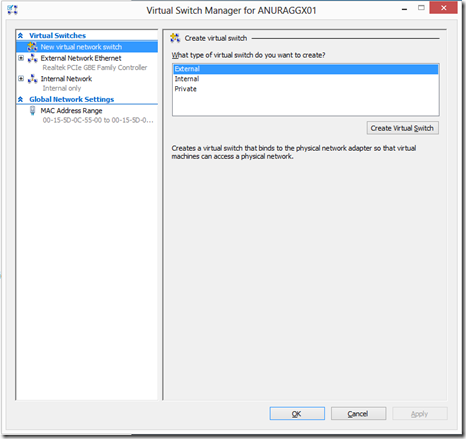466x439 pixels.
Task: Click the MAC range 00-15-5D-0C-55-00 text
Action: (x=98, y=120)
